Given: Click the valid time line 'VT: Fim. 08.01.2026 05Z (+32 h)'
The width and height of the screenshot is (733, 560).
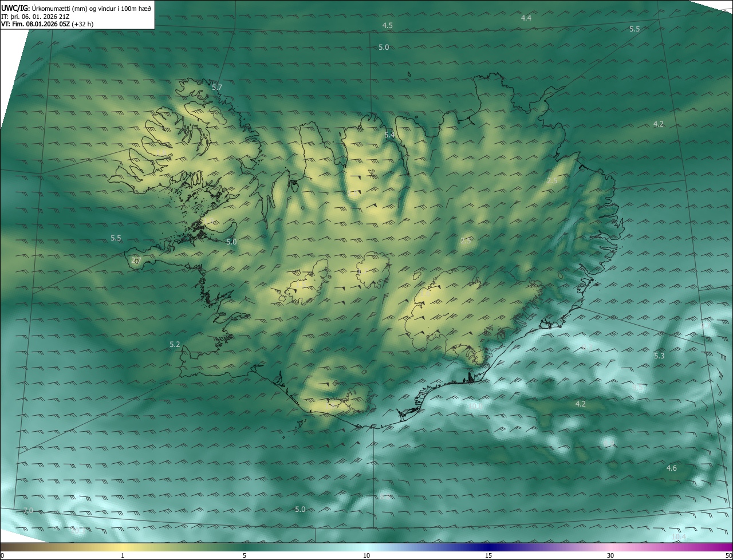Looking at the screenshot, I should tap(48, 24).
